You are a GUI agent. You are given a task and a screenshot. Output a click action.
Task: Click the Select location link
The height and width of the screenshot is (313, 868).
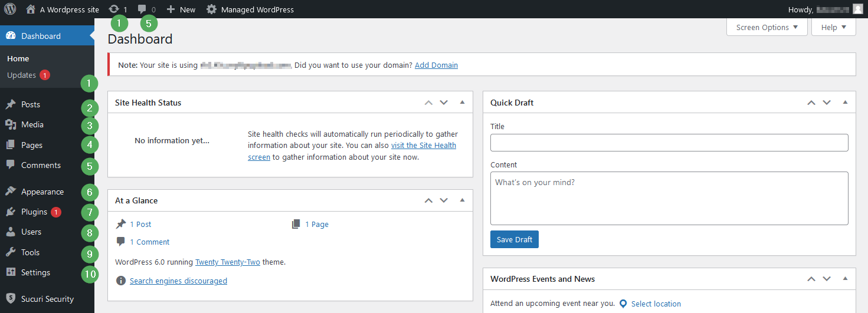click(656, 304)
